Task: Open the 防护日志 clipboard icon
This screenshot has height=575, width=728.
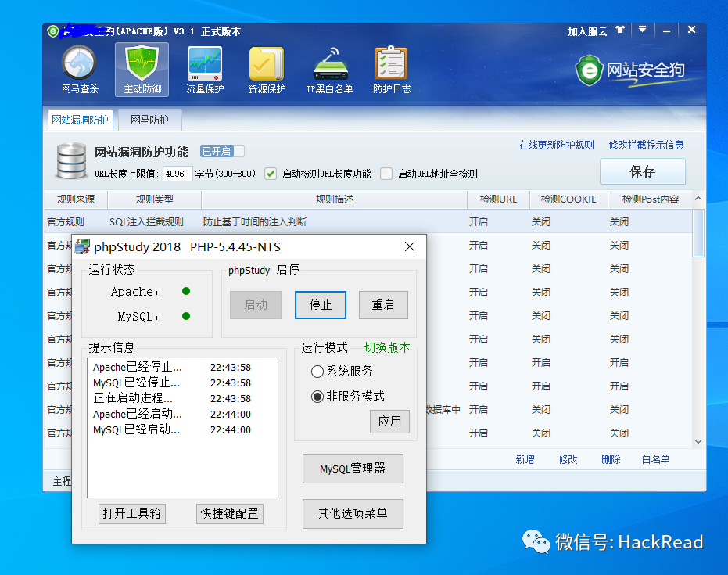Action: click(392, 70)
